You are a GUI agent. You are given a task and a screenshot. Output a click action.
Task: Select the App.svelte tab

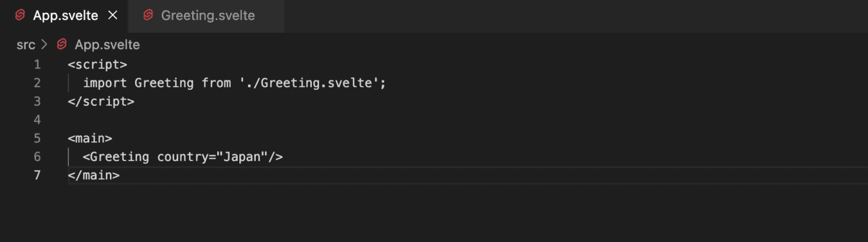(x=64, y=15)
